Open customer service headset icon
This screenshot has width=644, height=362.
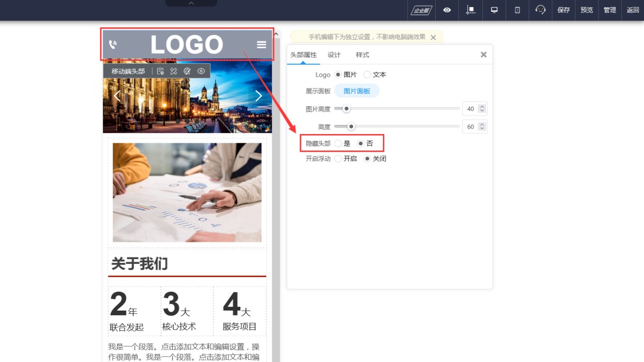point(540,10)
